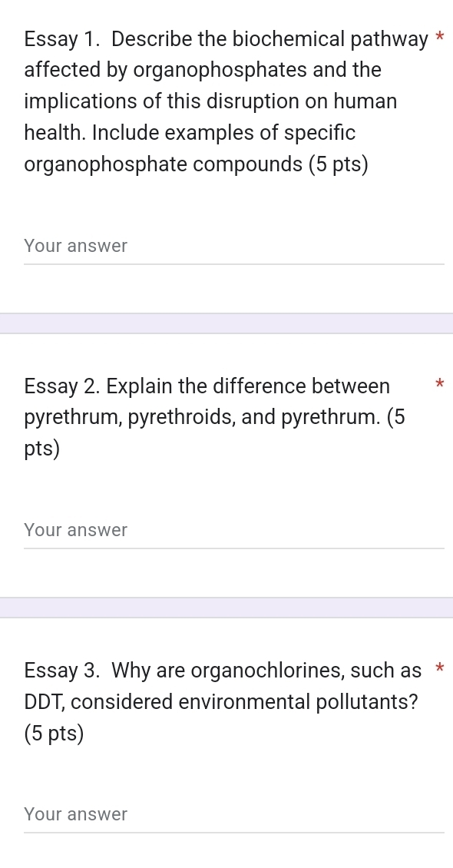
Task: Click the red required asterisk for Essay 3
Action: (439, 668)
